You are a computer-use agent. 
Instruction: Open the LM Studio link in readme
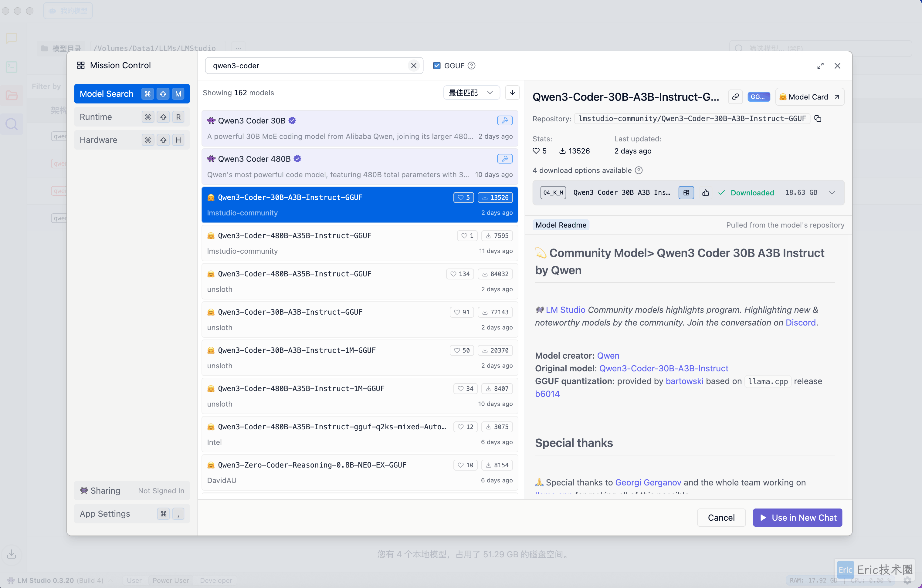(x=565, y=310)
